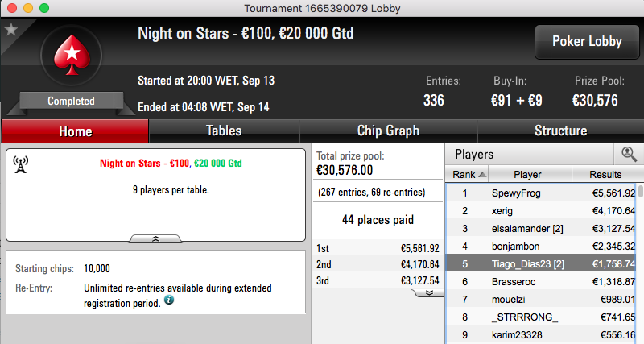This screenshot has width=644, height=344.
Task: Click the PokerStars red spade logo
Action: (x=72, y=55)
